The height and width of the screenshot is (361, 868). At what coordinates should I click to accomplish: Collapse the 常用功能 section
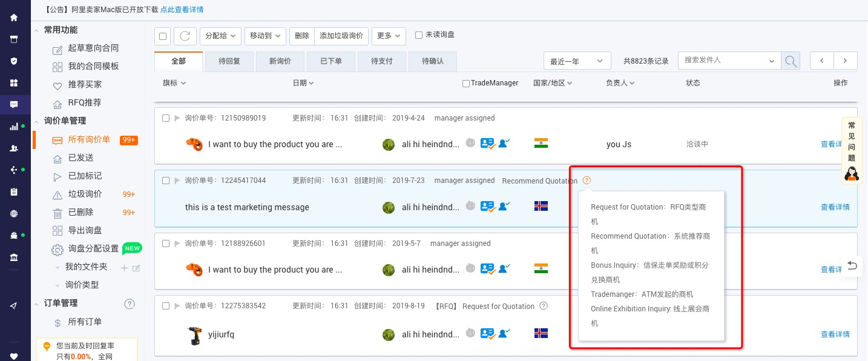(x=37, y=30)
